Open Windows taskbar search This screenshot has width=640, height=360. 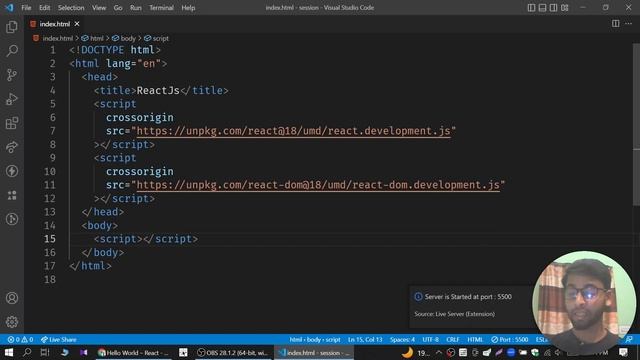coord(27,352)
